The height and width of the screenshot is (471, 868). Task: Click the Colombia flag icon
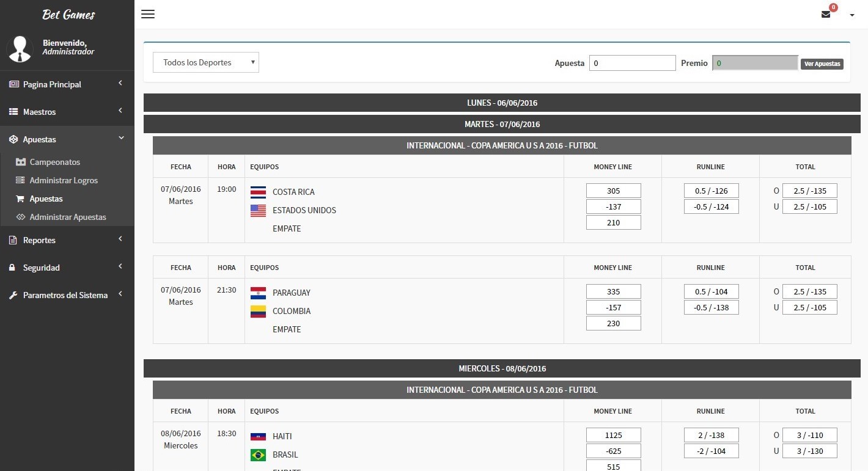click(258, 311)
